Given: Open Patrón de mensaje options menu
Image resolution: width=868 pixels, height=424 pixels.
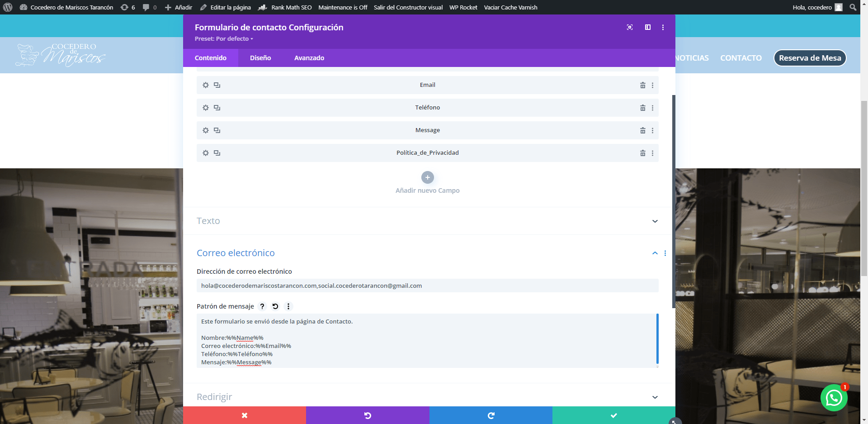Looking at the screenshot, I should click(x=288, y=306).
